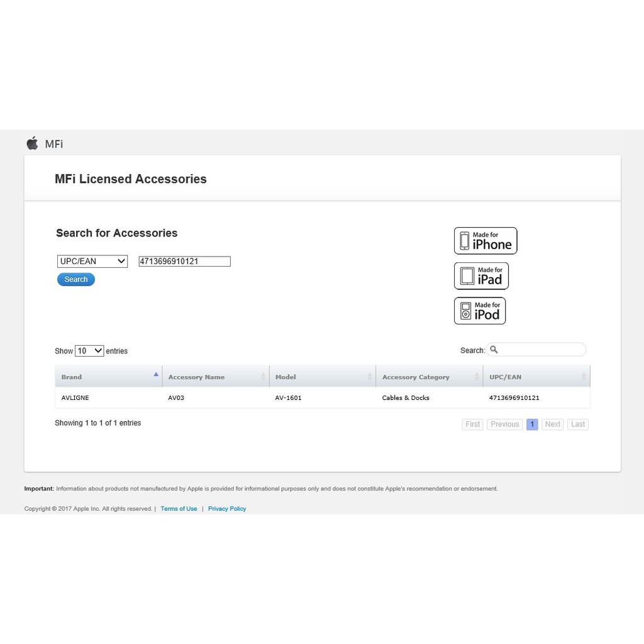Click the magnifier icon in table search
The width and height of the screenshot is (644, 644).
click(494, 350)
